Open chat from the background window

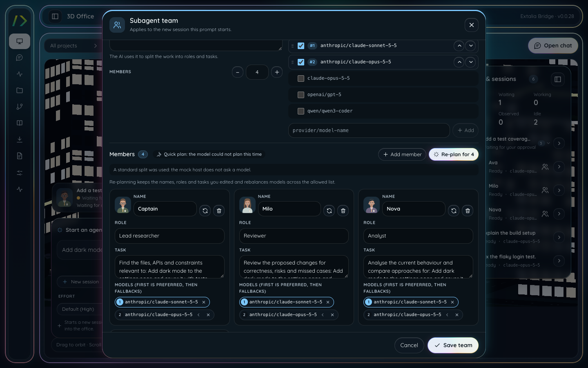tap(553, 46)
